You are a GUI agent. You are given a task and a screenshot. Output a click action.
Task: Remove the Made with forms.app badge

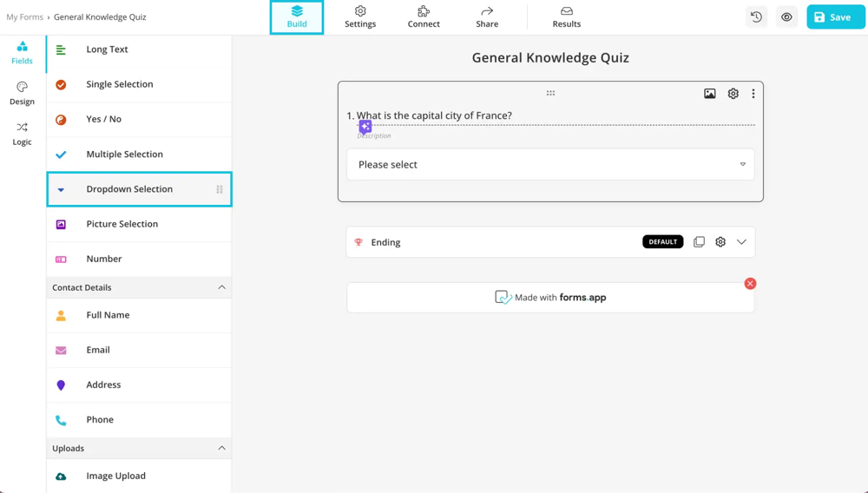(750, 284)
